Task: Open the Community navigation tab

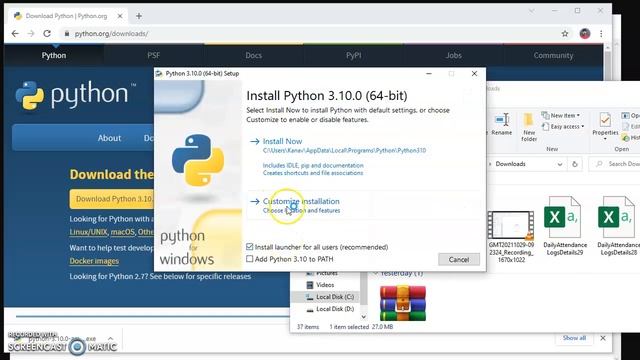Action: (553, 55)
